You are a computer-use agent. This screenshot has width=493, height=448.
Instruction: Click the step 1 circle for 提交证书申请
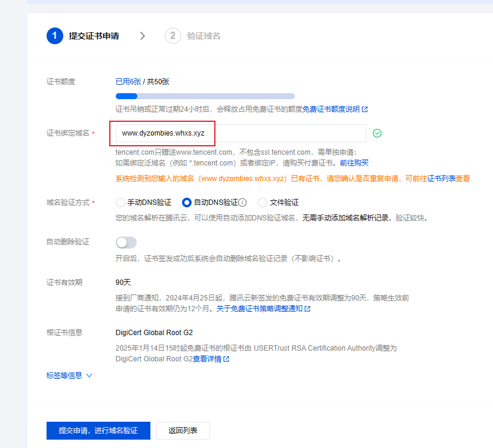(x=55, y=36)
